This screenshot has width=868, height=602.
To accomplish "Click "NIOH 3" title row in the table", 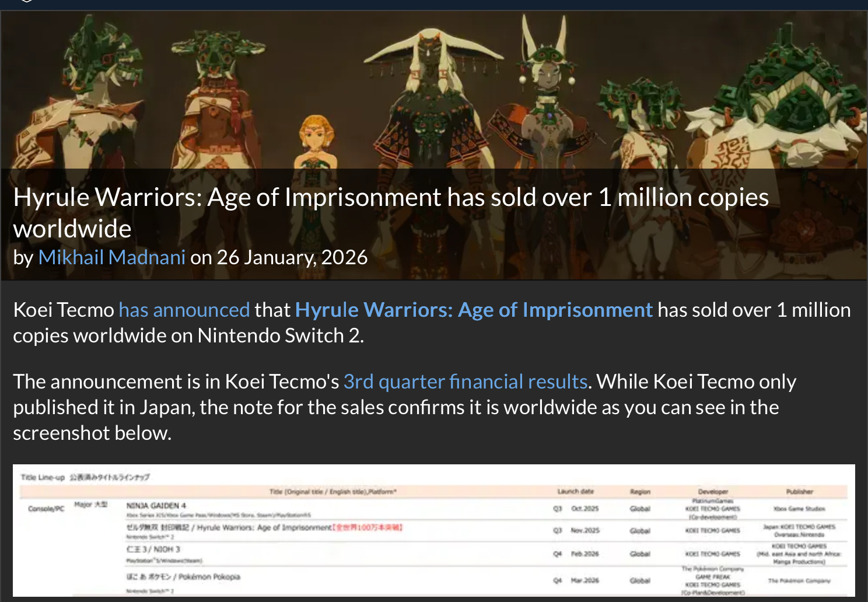I will click(153, 549).
